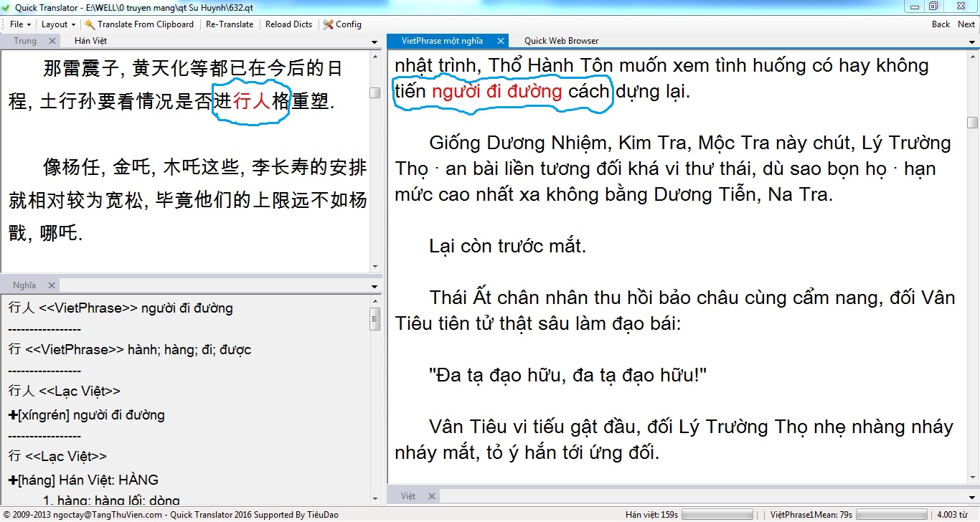Open the File menu
This screenshot has width=980, height=522.
[x=18, y=24]
